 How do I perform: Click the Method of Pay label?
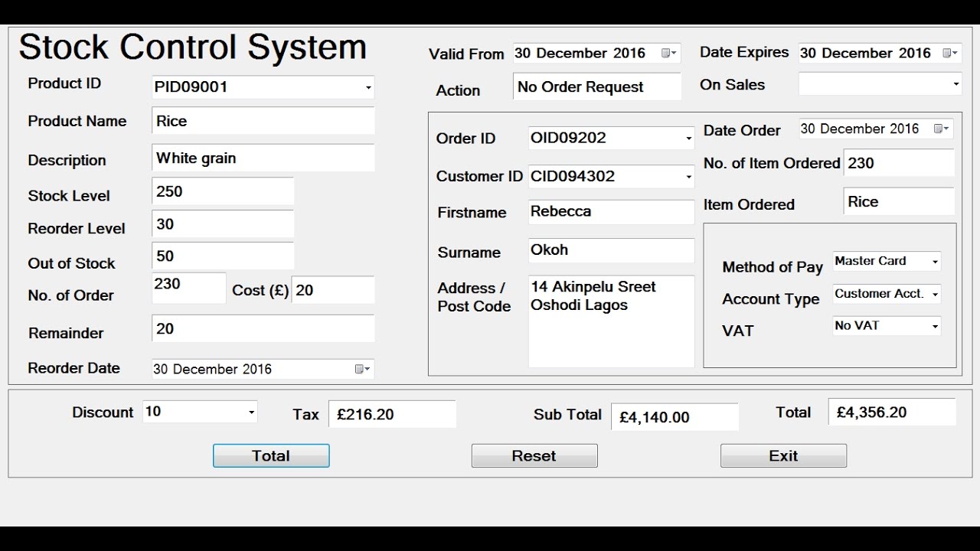(x=773, y=267)
